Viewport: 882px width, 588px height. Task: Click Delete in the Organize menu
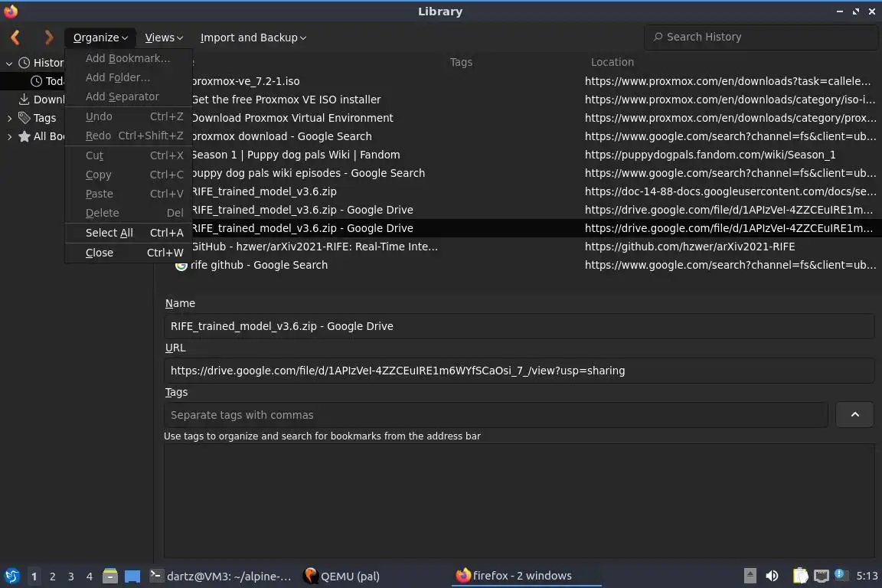click(129, 213)
